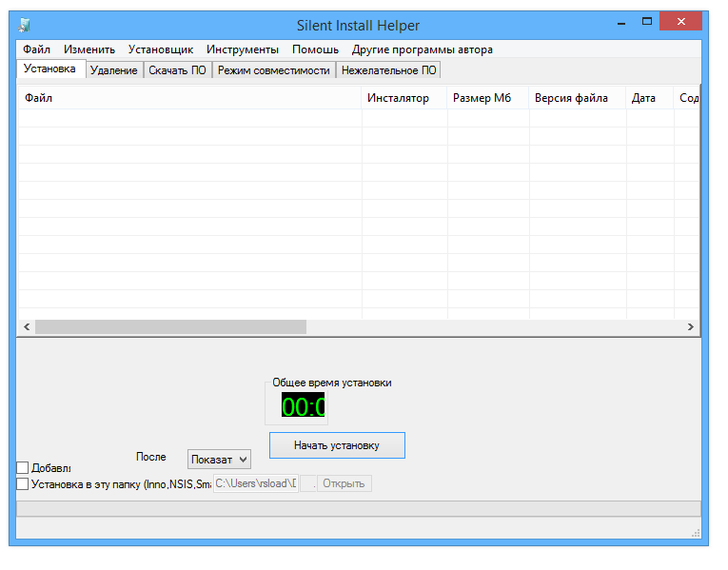The width and height of the screenshot is (728, 570).
Task: Click the bottom progress bar
Action: point(359,509)
